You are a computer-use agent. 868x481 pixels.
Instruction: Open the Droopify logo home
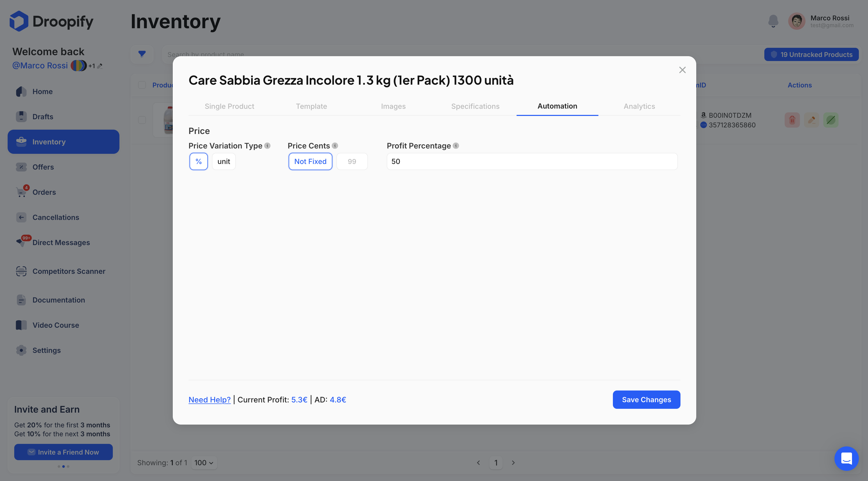(x=51, y=21)
